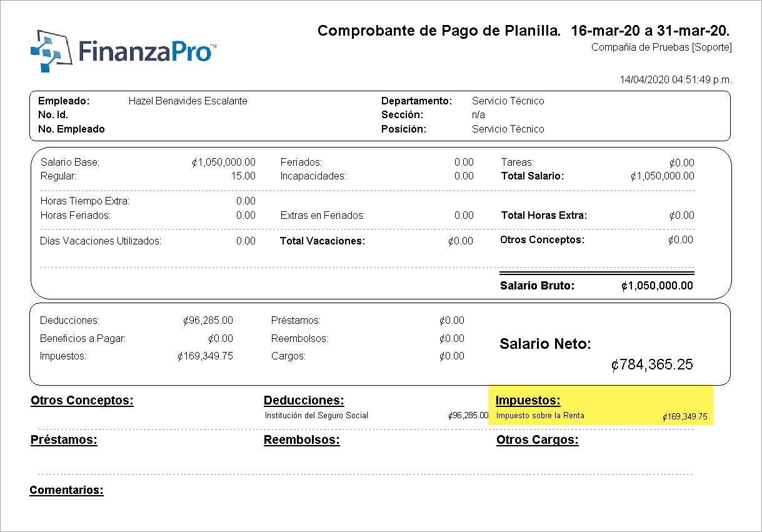Click Impuestos summary amount ₡169,349.75

[x=205, y=356]
